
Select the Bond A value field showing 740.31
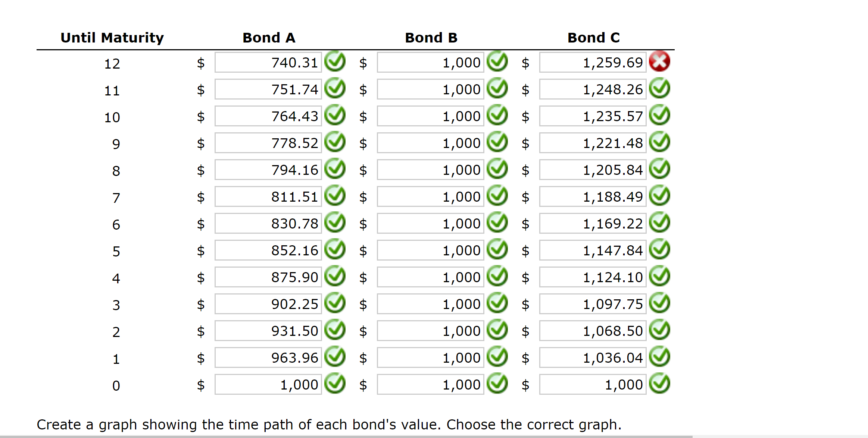[268, 62]
